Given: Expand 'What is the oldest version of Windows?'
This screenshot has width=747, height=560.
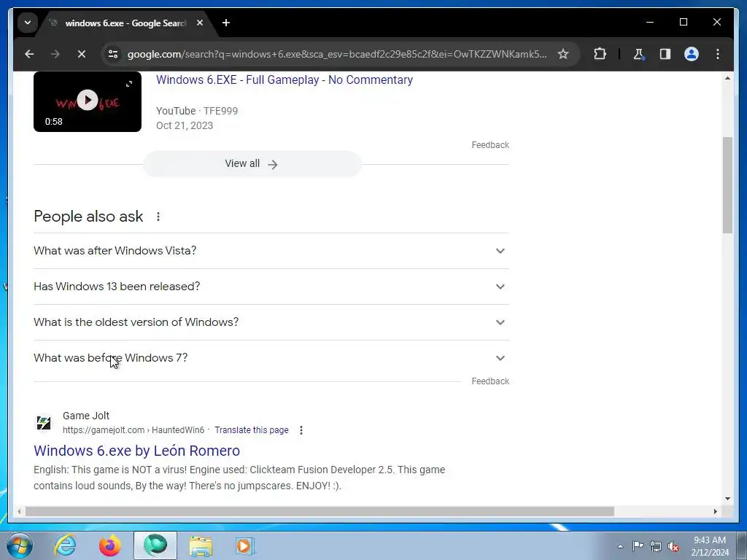Looking at the screenshot, I should [x=271, y=322].
